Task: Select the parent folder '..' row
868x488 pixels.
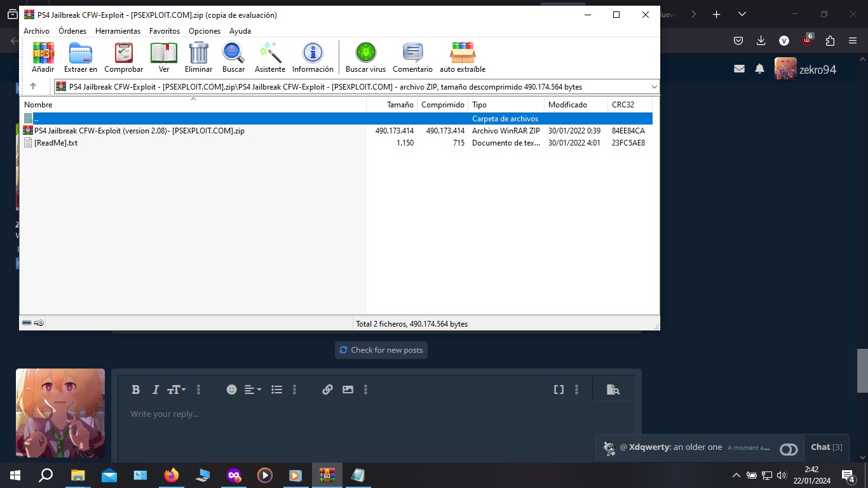Action: (336, 119)
